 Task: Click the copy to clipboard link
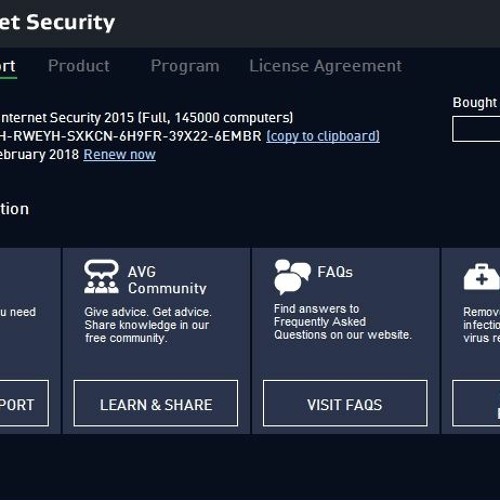click(323, 136)
